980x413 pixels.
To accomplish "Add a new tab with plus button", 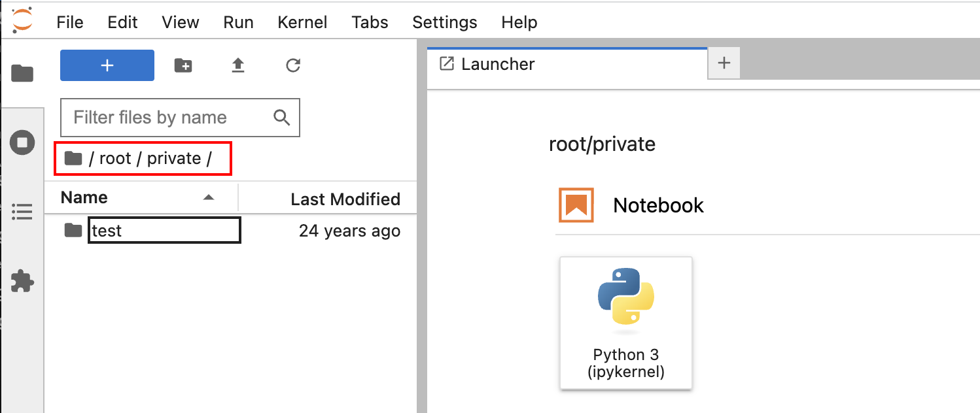I will click(x=724, y=63).
